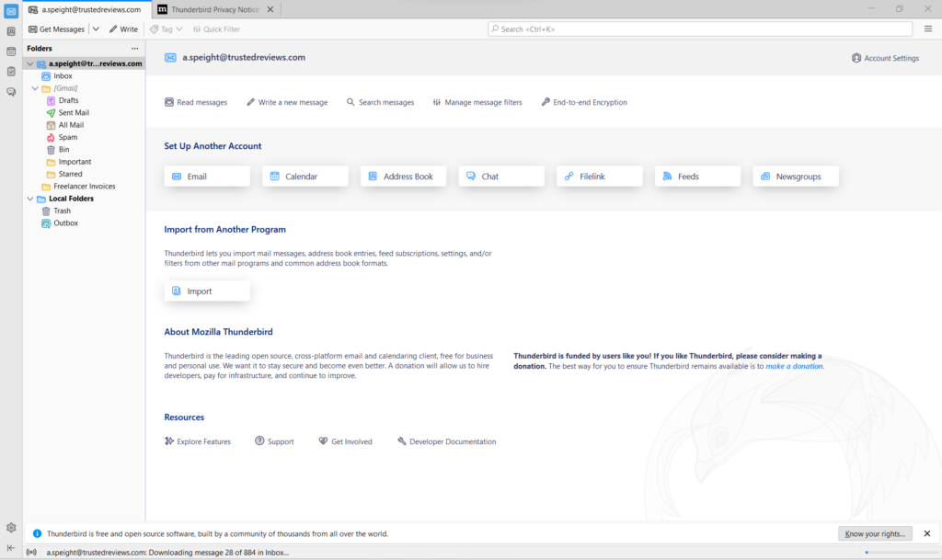Click Know your rights button
Viewport: 942px width, 560px height.
point(875,533)
